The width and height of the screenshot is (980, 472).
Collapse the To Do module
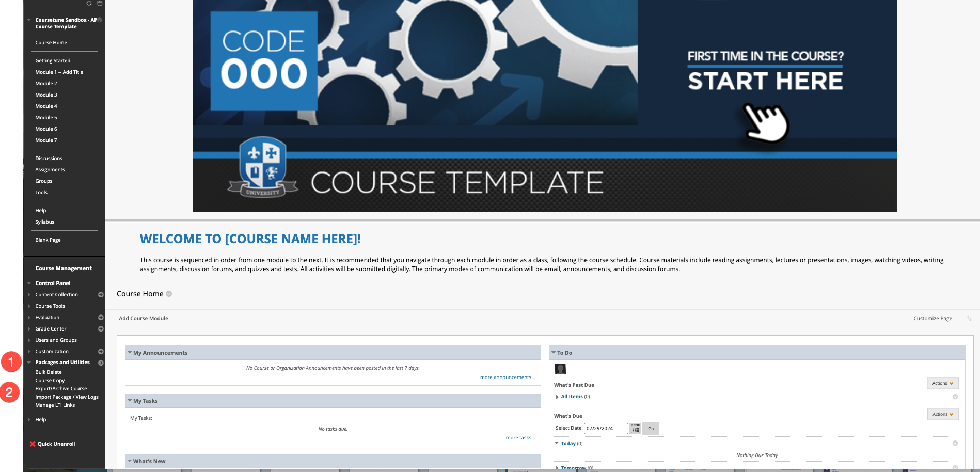tap(554, 353)
